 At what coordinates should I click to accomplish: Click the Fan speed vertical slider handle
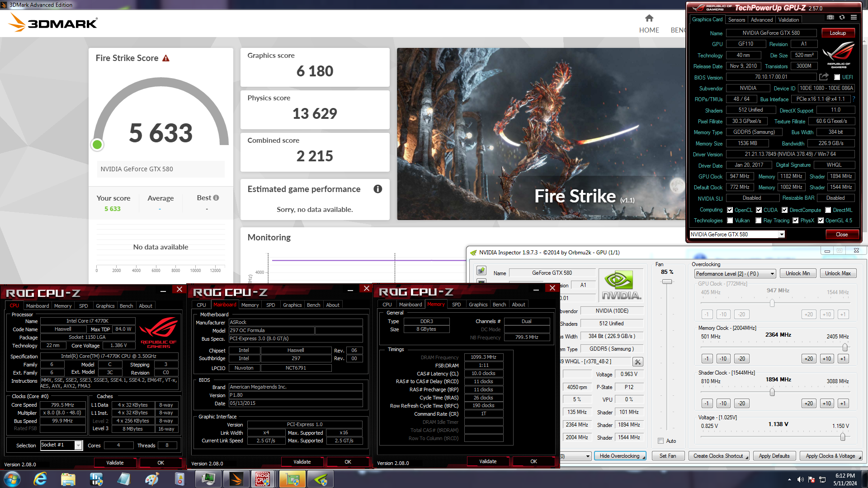coord(667,282)
